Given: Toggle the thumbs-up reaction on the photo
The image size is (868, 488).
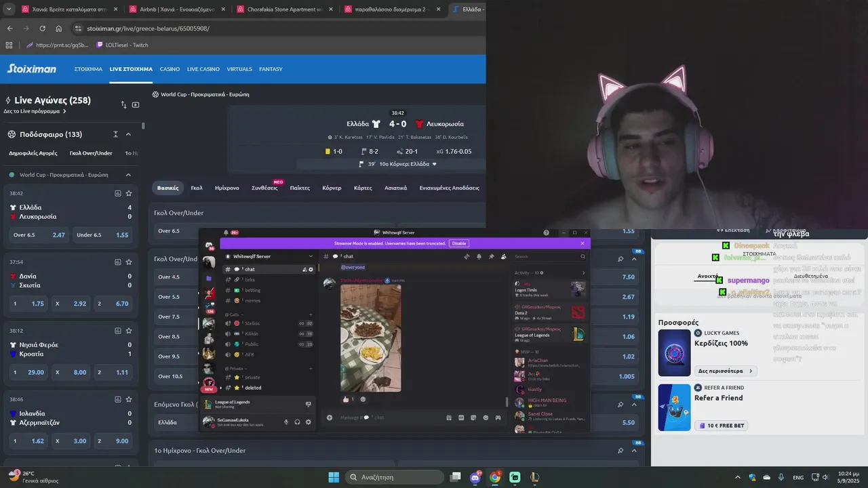Looking at the screenshot, I should 349,399.
